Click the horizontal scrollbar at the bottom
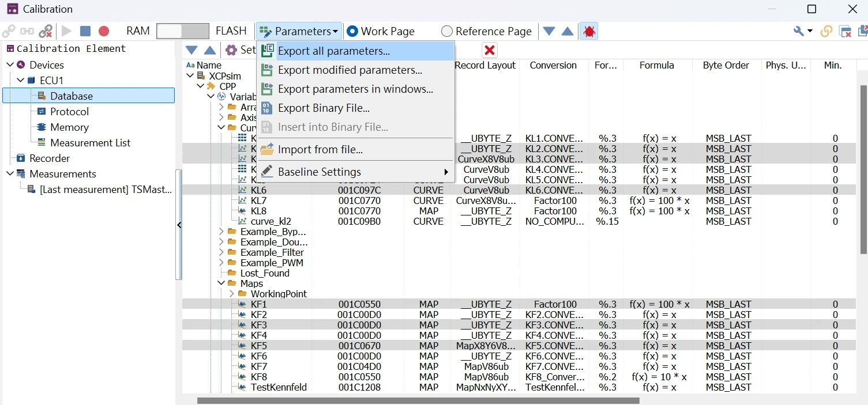The image size is (868, 405). (x=418, y=400)
